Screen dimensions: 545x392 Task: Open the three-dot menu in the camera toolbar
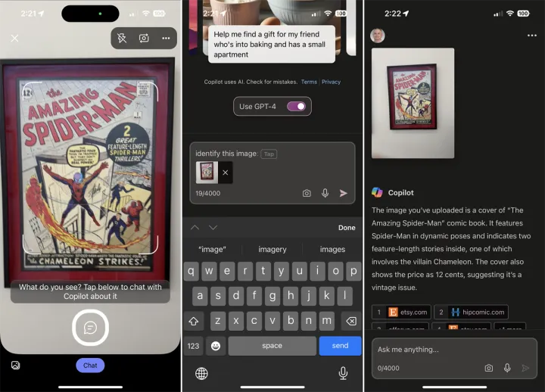coord(166,38)
